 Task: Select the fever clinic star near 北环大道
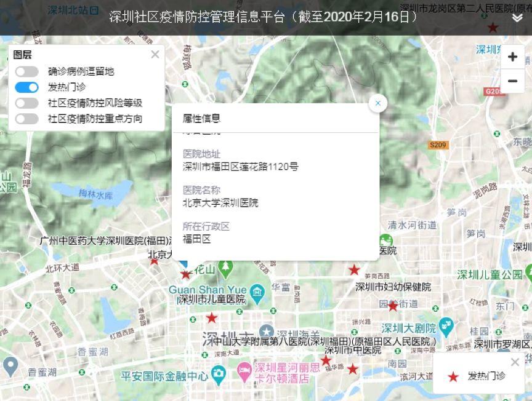pos(154,261)
